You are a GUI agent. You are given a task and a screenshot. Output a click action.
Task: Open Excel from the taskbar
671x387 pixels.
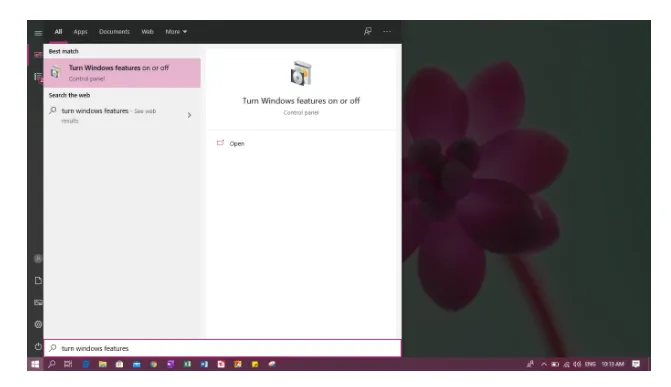click(187, 364)
